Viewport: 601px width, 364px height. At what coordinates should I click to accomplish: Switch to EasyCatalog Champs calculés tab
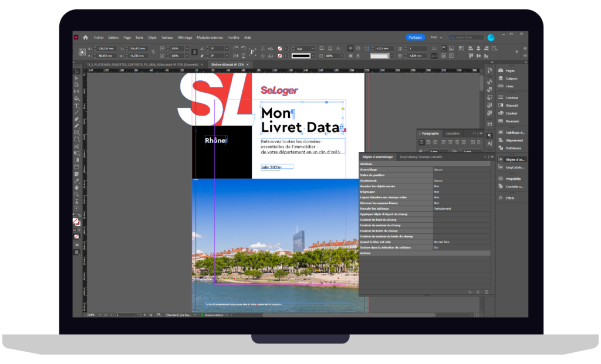click(x=421, y=157)
